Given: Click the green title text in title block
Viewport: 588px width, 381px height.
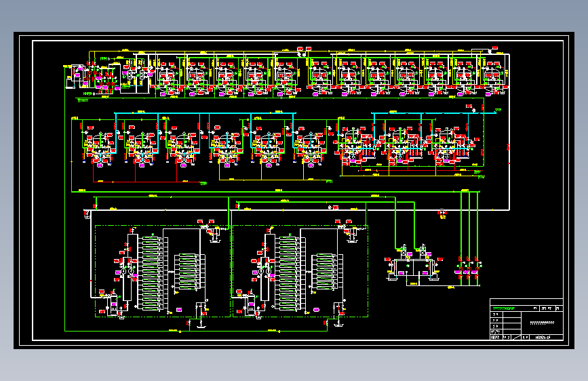Looking at the screenshot, I should 503,308.
